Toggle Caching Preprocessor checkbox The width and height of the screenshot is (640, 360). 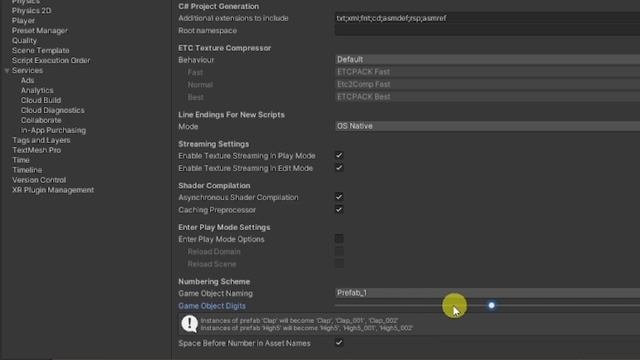[339, 209]
